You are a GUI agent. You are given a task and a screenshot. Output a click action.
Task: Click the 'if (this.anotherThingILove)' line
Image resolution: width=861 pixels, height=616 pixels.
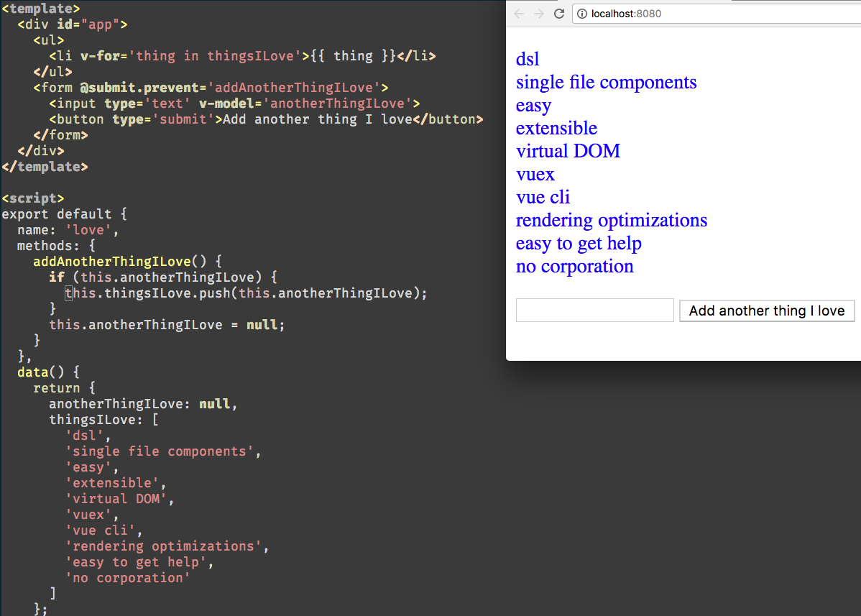click(163, 277)
